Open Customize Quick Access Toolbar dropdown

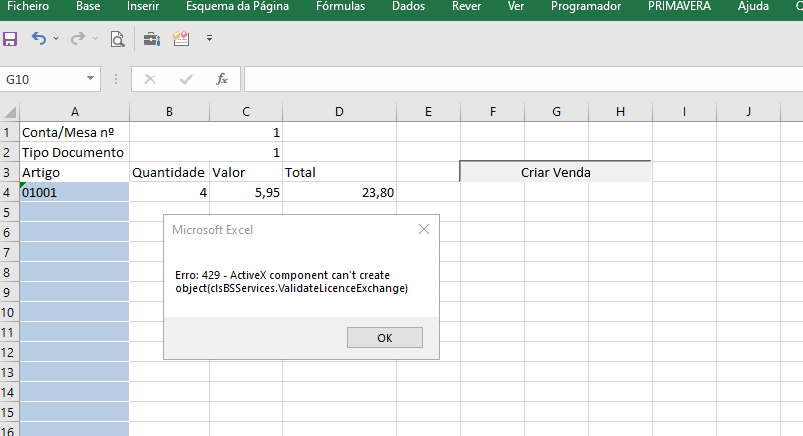(x=209, y=40)
